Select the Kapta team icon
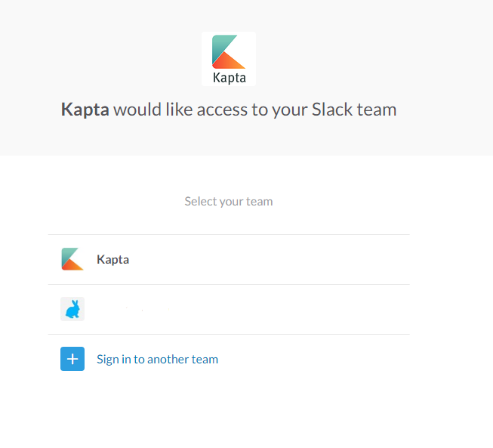493x448 pixels. (x=72, y=259)
